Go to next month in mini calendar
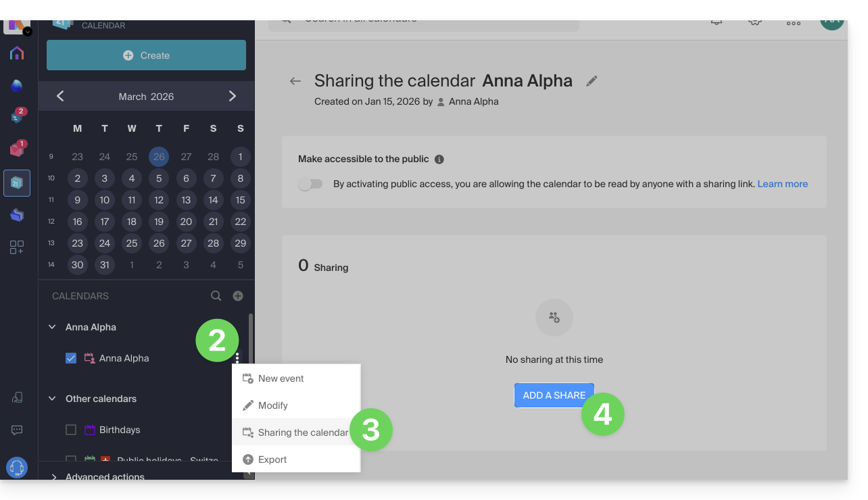The image size is (868, 500). click(x=233, y=97)
